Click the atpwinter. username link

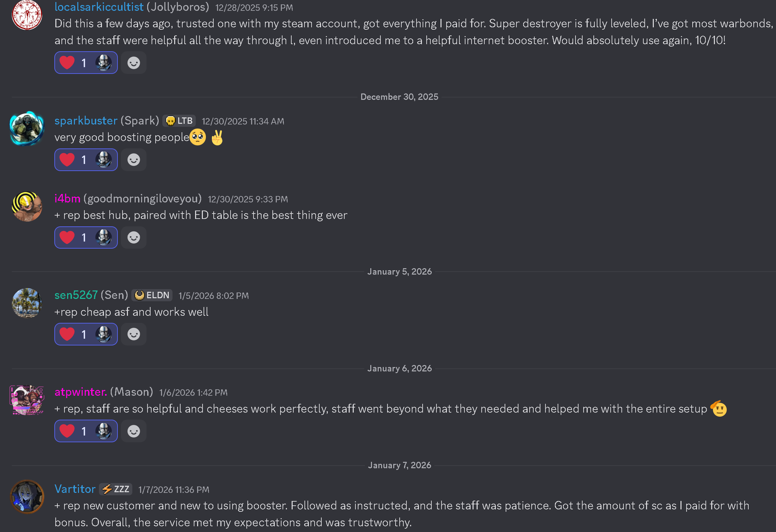(81, 392)
